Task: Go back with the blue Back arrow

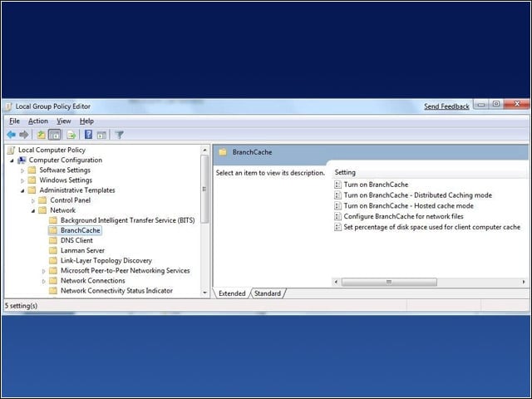Action: click(x=11, y=135)
